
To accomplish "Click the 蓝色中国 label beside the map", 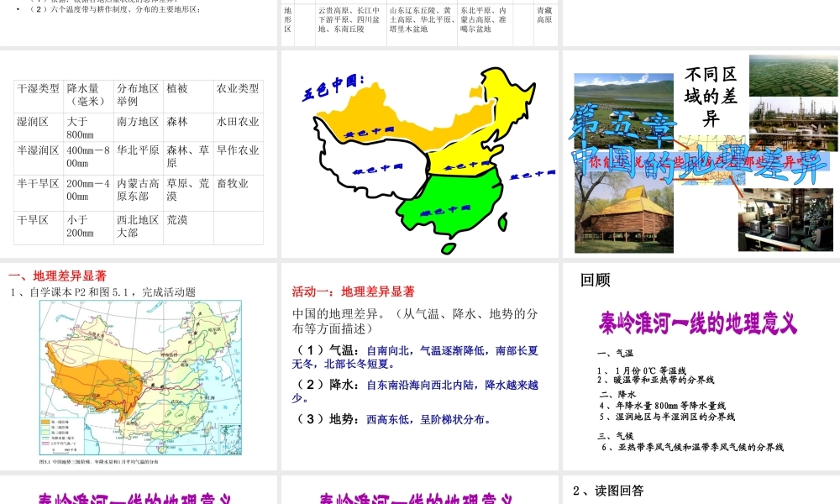I will coord(532,175).
